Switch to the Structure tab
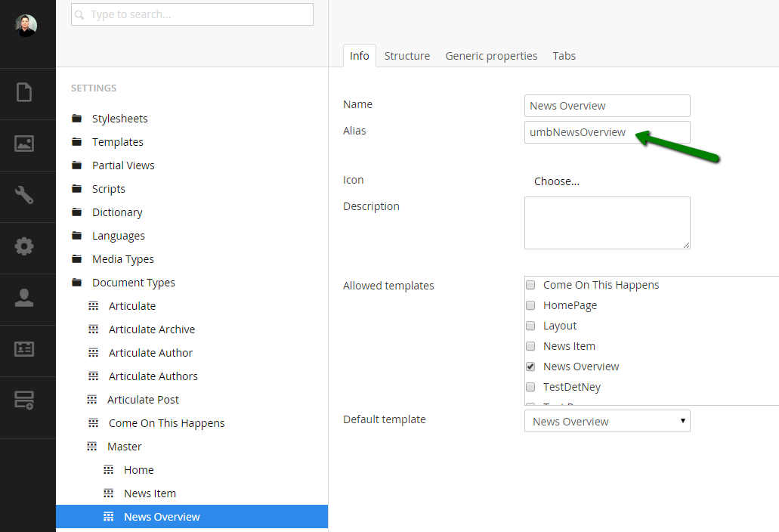779x532 pixels. [407, 56]
